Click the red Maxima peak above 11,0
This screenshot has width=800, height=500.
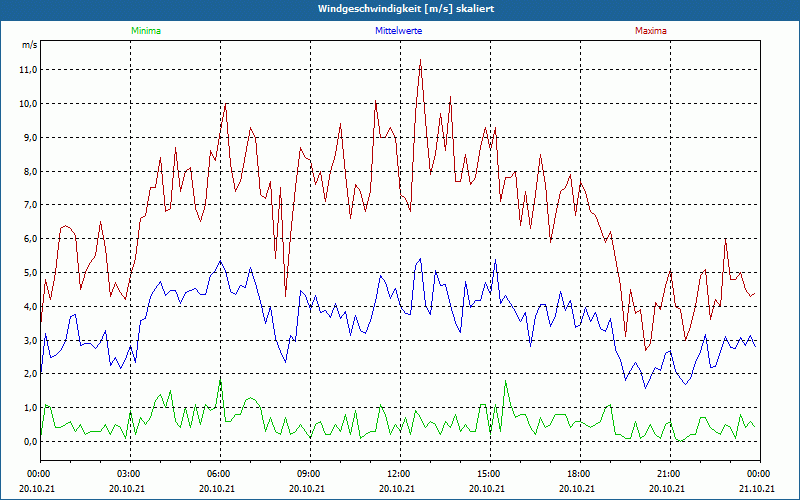tap(420, 60)
